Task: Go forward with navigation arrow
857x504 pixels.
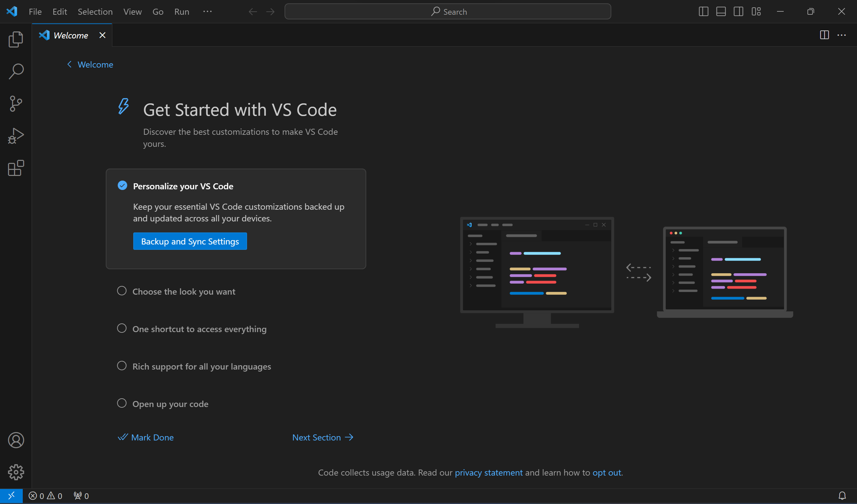Action: pos(270,12)
